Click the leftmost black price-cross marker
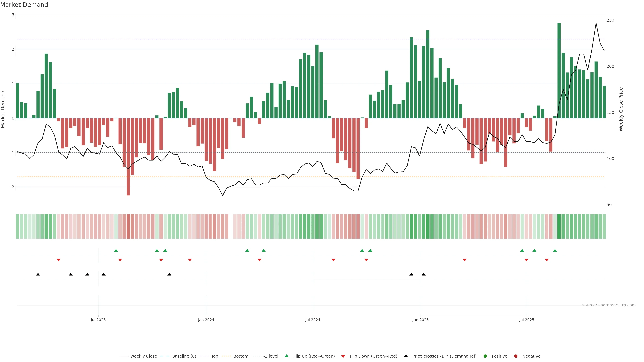 pyautogui.click(x=38, y=274)
